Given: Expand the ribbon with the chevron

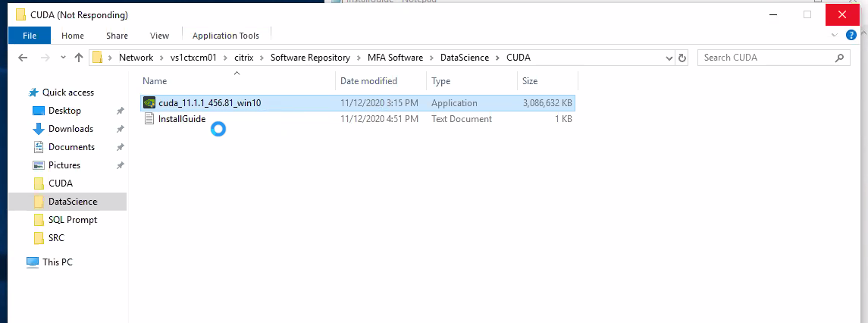Looking at the screenshot, I should 835,36.
